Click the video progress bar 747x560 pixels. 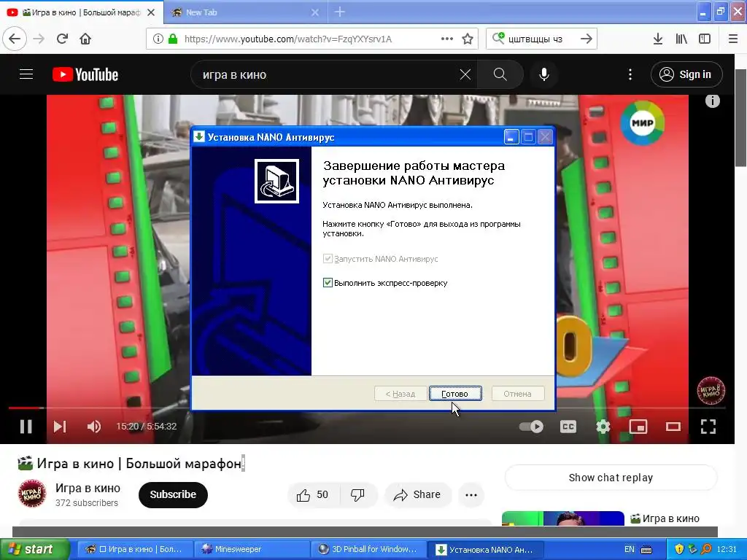(367, 408)
